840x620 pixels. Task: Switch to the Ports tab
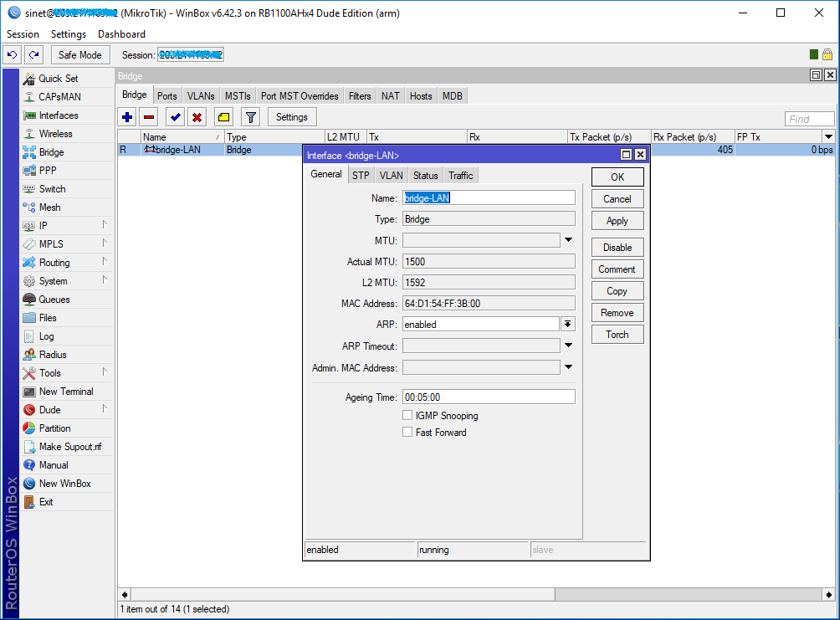(167, 96)
